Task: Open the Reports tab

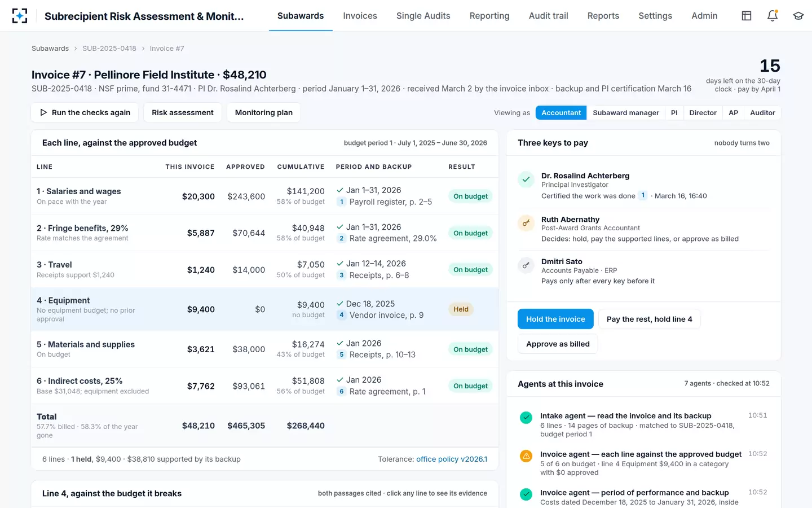Action: click(x=603, y=16)
